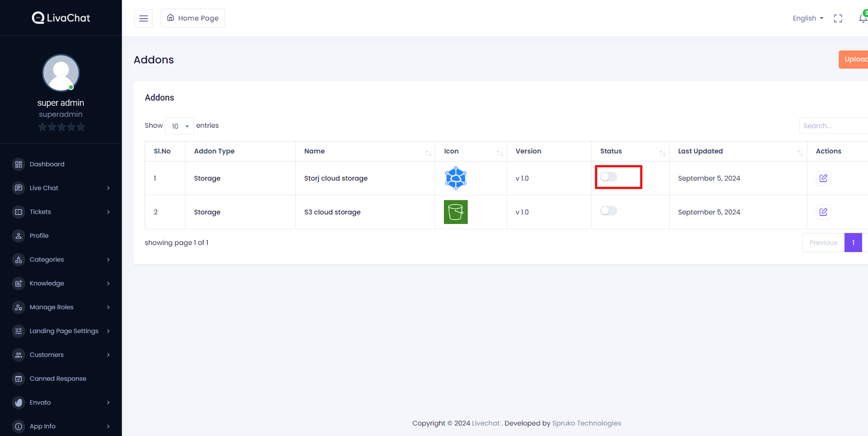This screenshot has width=868, height=436.
Task: Click the Home Page button
Action: click(x=193, y=18)
